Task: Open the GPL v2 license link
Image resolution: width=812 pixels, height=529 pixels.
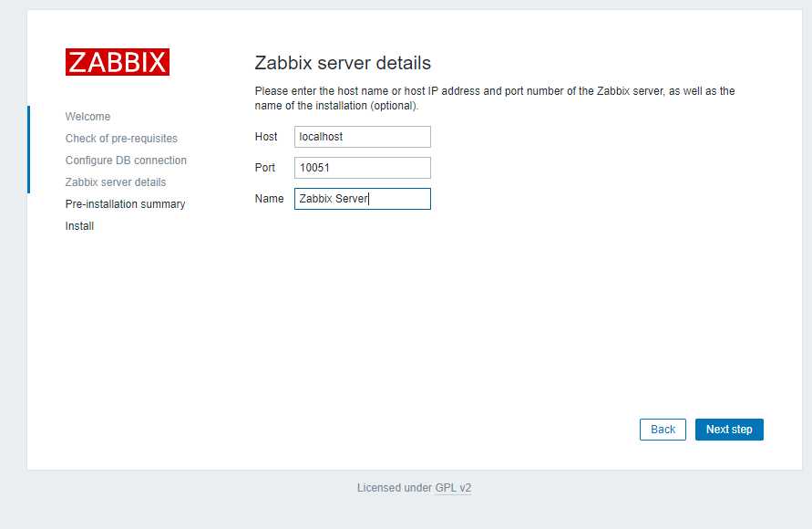Action: pyautogui.click(x=453, y=488)
